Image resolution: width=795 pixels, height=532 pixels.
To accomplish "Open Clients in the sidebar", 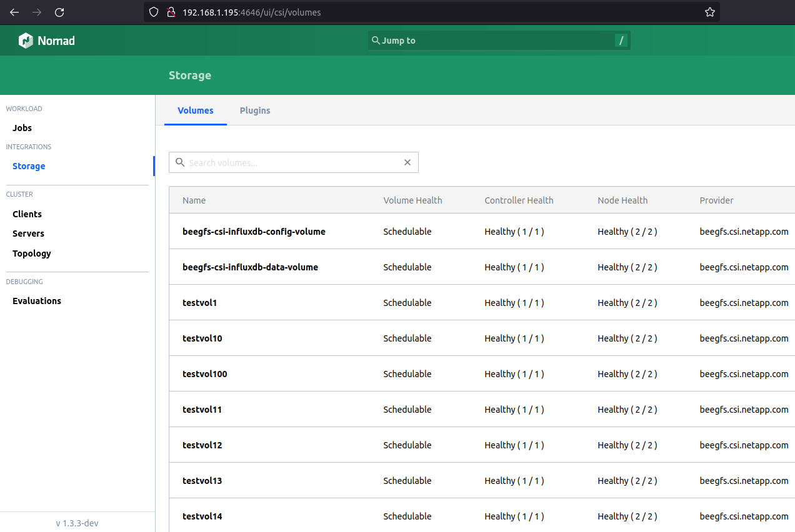I will 27,214.
